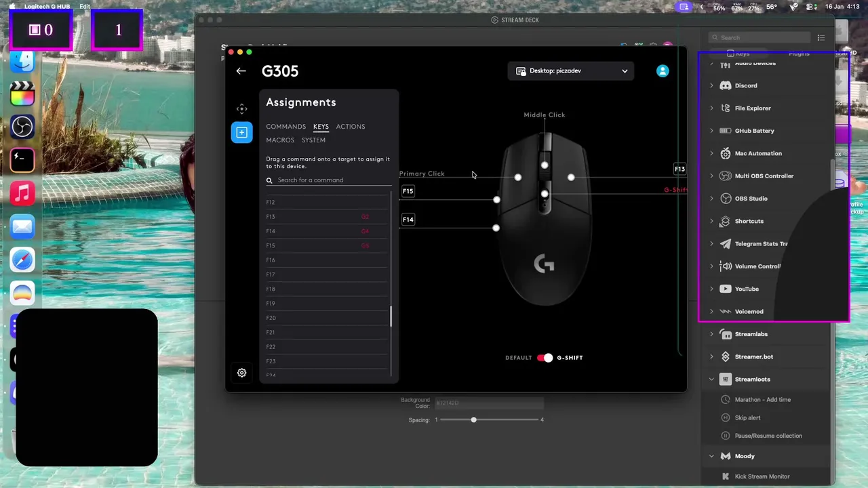
Task: Expand the Discord plugin category
Action: point(711,86)
